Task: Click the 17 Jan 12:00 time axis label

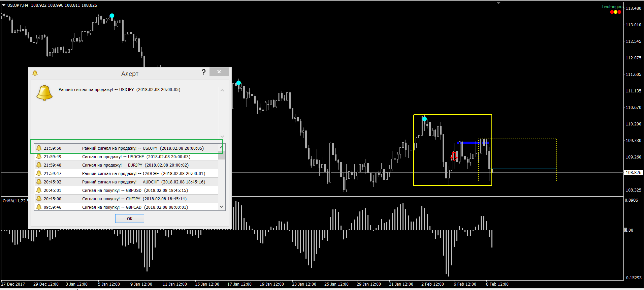Action: click(x=239, y=284)
